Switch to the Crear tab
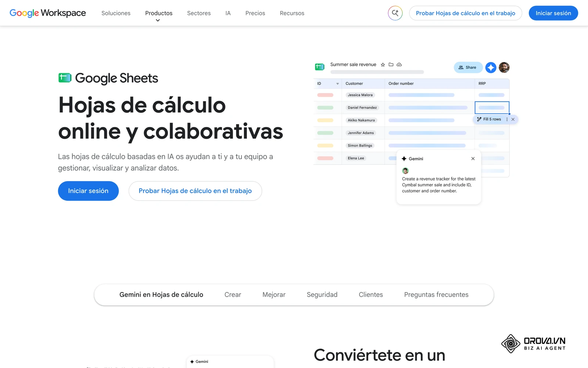Image resolution: width=588 pixels, height=368 pixels. (x=233, y=295)
